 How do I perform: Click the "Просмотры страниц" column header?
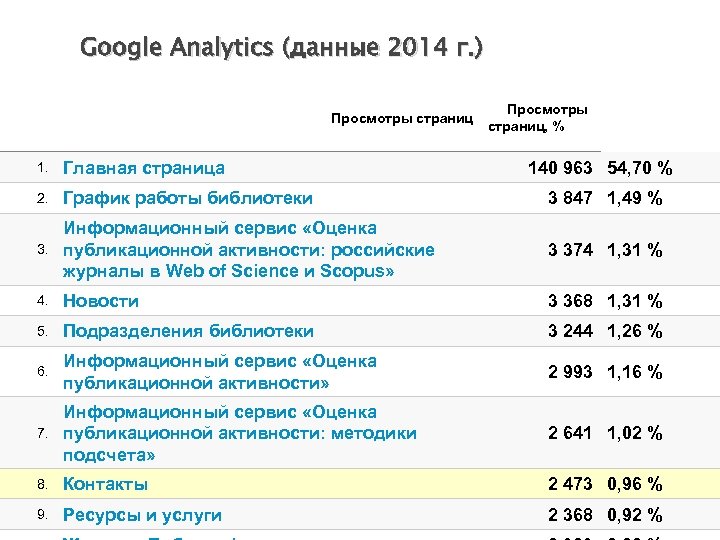402,118
